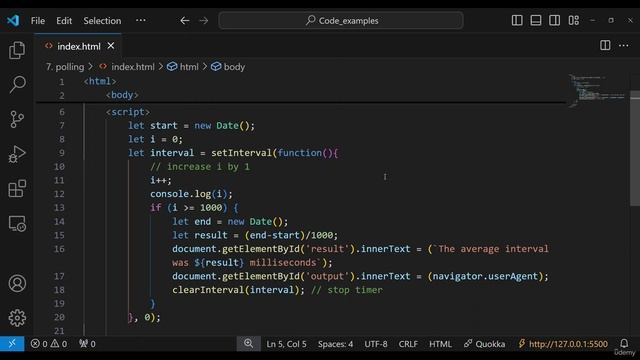Image resolution: width=640 pixels, height=360 pixels.
Task: Open editor More Actions menu
Action: tap(624, 45)
